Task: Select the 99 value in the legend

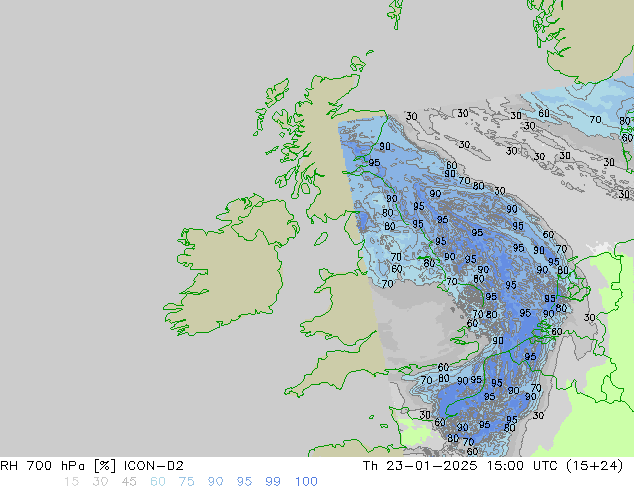Action: [273, 482]
